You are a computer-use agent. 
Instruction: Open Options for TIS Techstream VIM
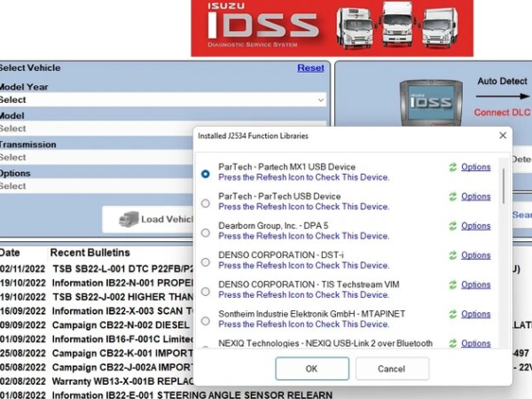click(x=475, y=285)
